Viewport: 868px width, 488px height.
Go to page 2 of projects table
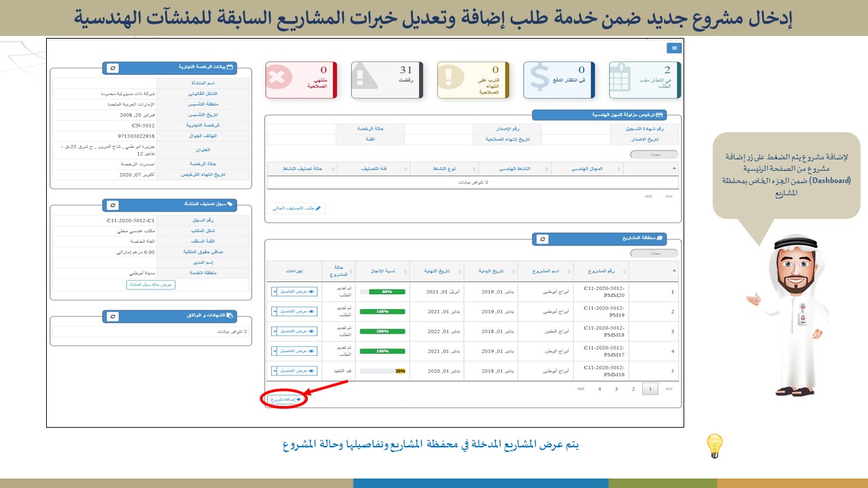coord(633,389)
